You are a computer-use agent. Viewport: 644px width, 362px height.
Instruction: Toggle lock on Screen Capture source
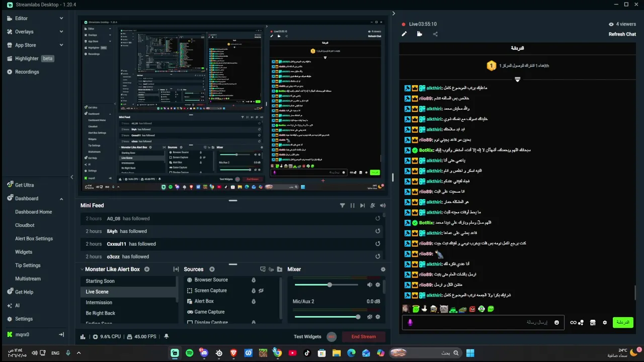254,291
